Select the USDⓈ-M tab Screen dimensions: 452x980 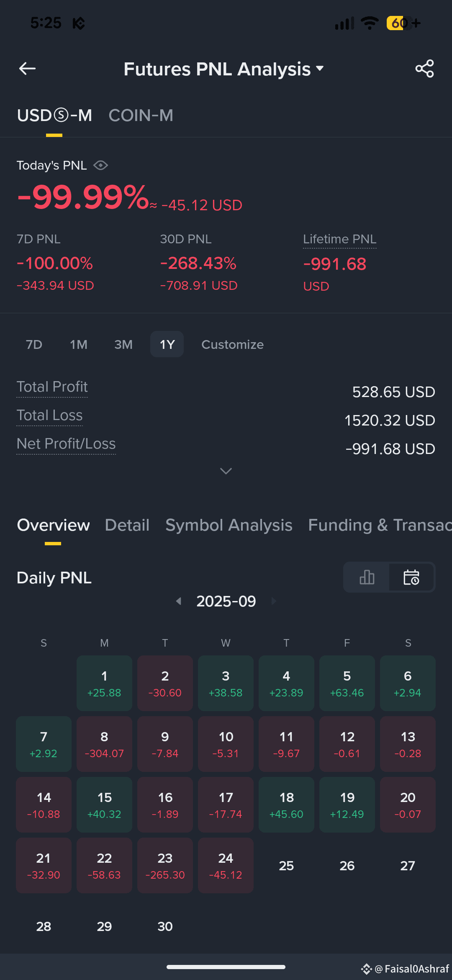[x=54, y=116]
